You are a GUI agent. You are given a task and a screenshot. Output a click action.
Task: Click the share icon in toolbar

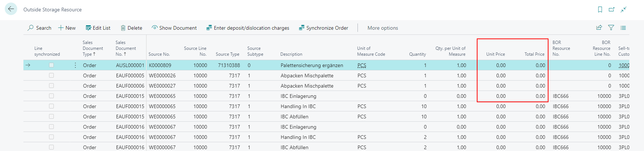click(599, 27)
